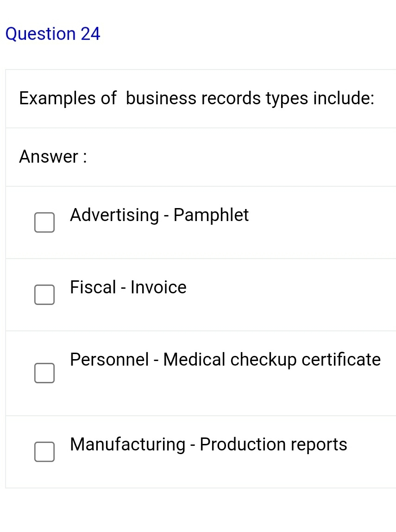Click the word Fiscal in second option
The height and width of the screenshot is (532, 396).
[93, 287]
